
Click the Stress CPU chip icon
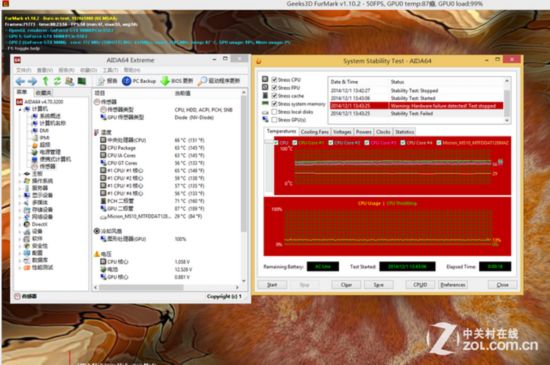(265, 79)
